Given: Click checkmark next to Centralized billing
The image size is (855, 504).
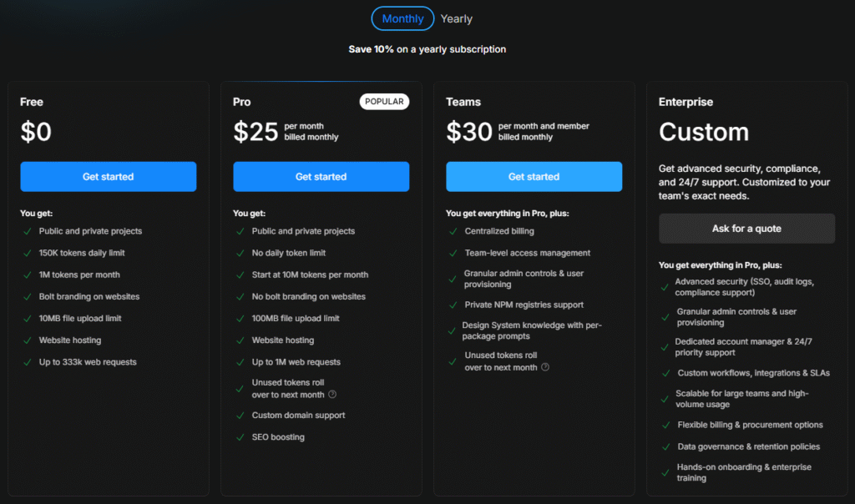Looking at the screenshot, I should (x=453, y=231).
